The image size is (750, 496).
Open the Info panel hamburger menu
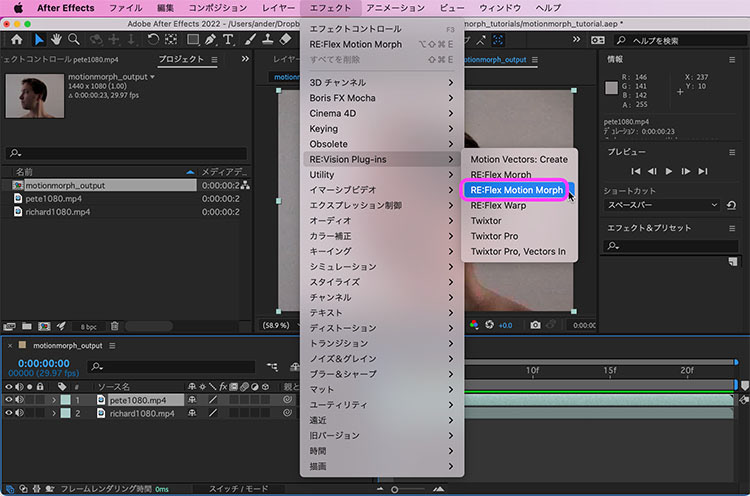tap(732, 60)
